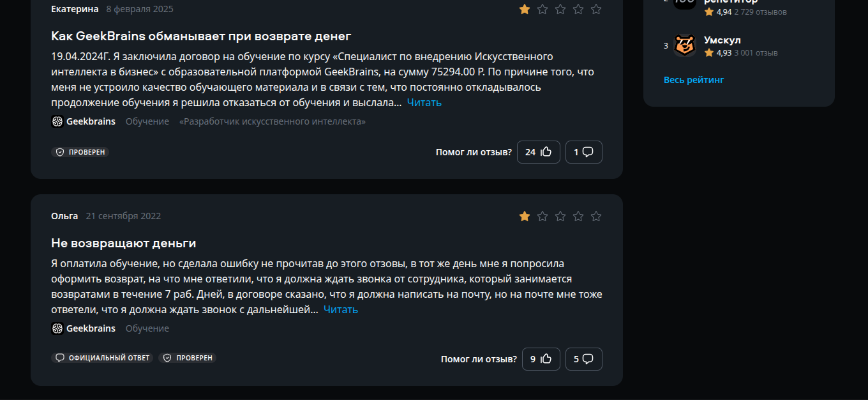
Task: Click author name Екатерина
Action: (75, 9)
